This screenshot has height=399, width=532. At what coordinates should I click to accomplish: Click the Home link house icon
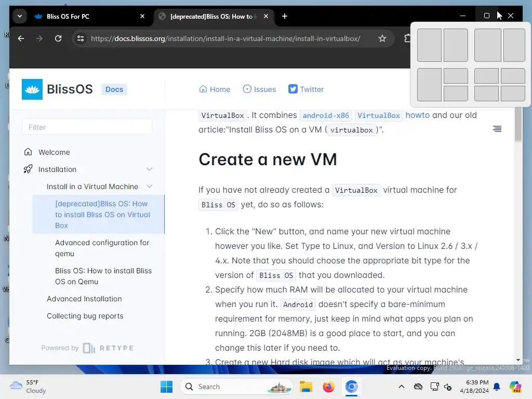tap(203, 89)
